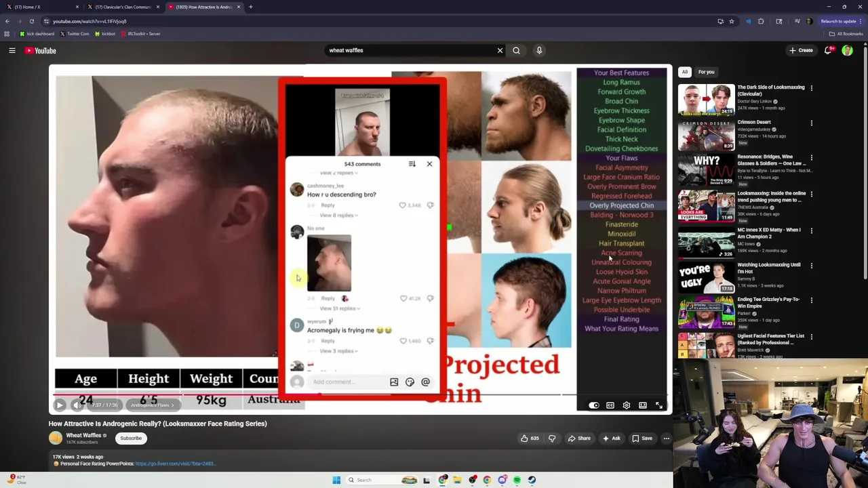Dislike the video with thumbs down
The height and width of the screenshot is (488, 868).
tap(551, 439)
